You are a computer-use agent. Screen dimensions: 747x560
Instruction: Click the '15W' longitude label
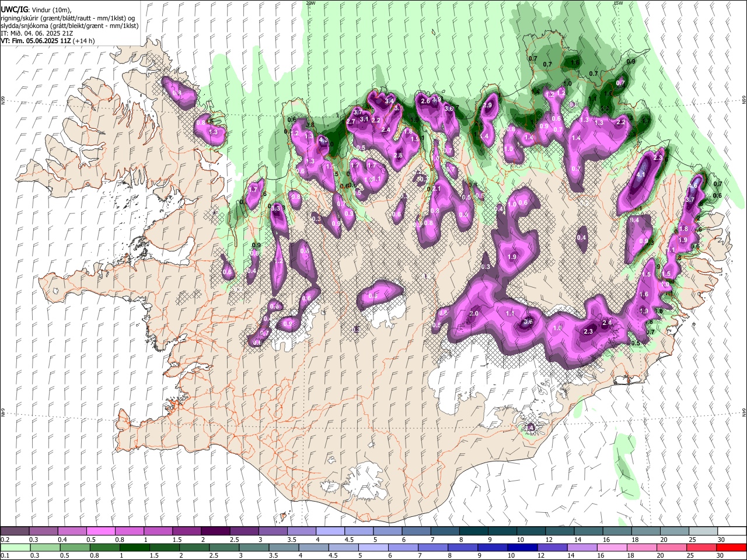pos(618,3)
